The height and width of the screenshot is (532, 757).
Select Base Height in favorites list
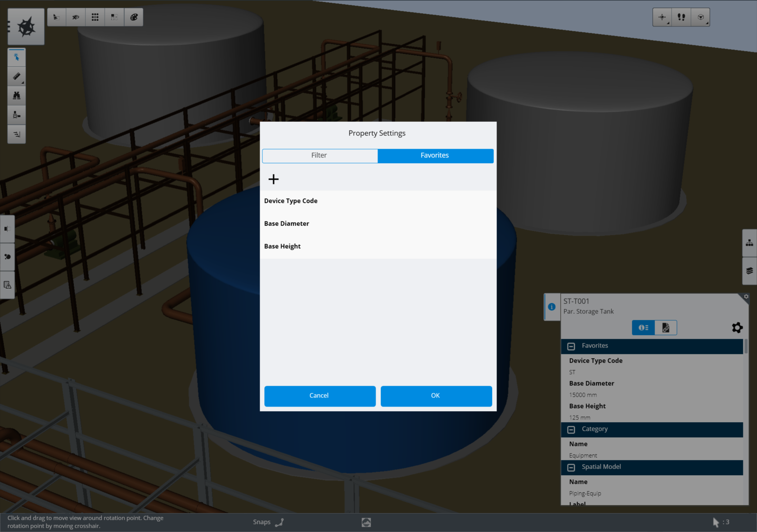[378, 247]
